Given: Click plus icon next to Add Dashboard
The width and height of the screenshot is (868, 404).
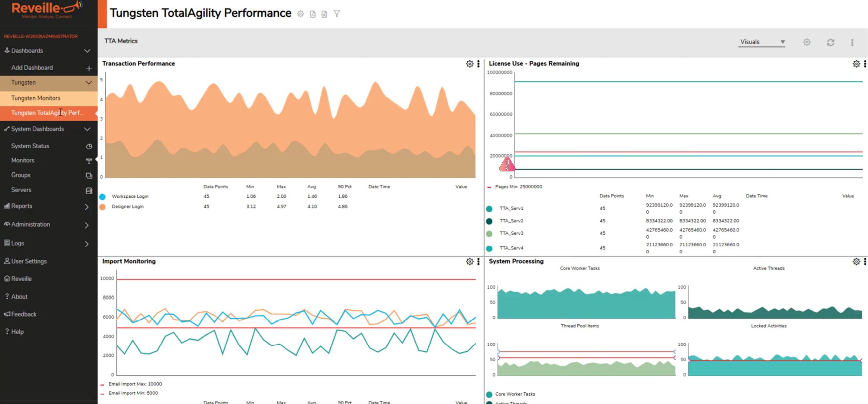Looking at the screenshot, I should pos(89,68).
